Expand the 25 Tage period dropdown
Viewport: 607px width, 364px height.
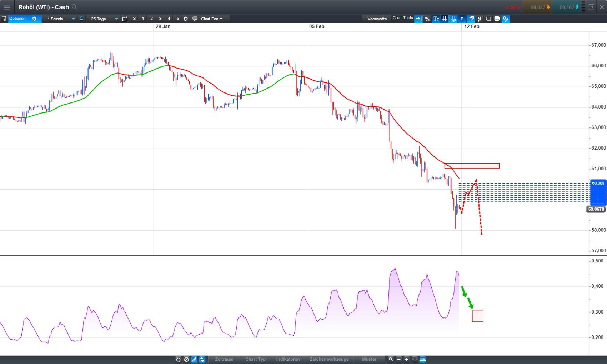tap(103, 19)
